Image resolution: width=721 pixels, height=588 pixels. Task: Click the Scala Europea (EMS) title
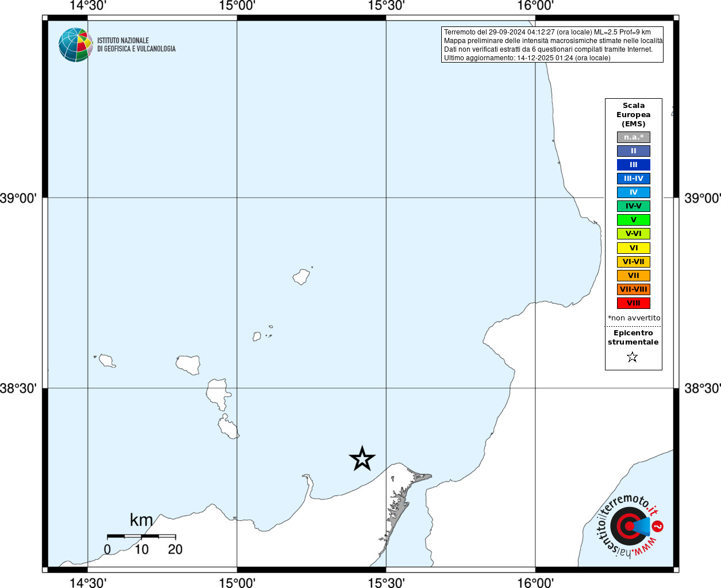point(634,115)
